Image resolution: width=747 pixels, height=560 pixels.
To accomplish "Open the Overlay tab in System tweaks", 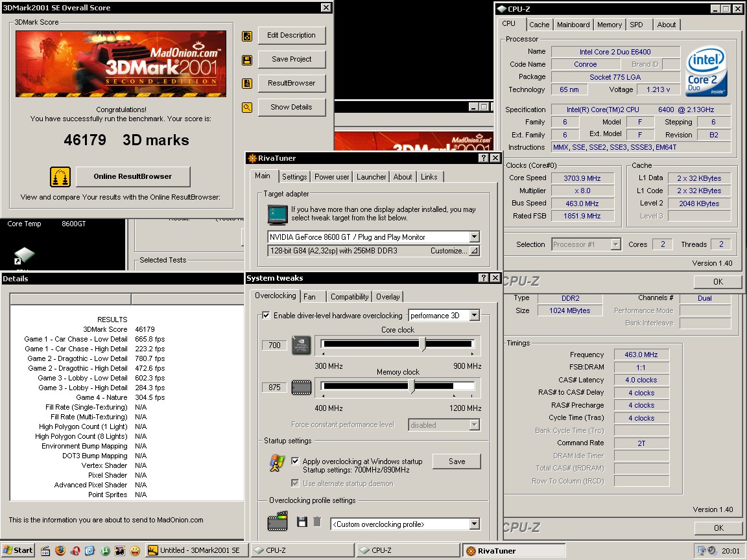I will [388, 297].
